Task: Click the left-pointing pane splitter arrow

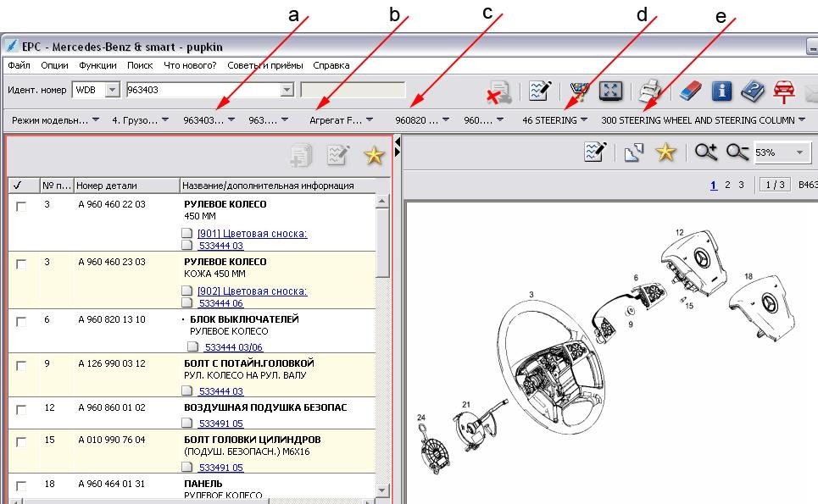Action: point(398,141)
